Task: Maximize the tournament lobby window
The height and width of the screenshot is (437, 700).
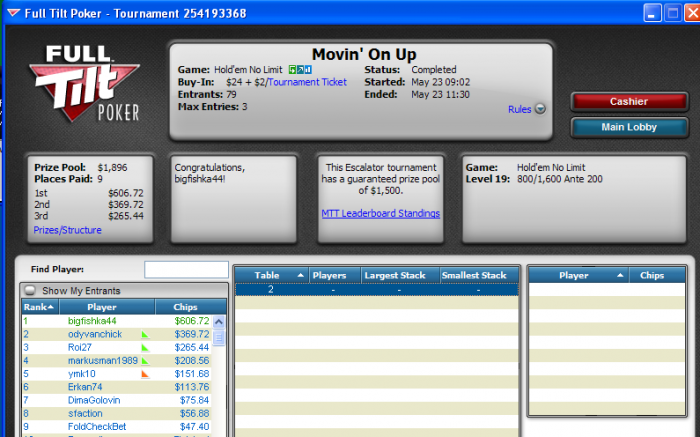Action: 672,13
